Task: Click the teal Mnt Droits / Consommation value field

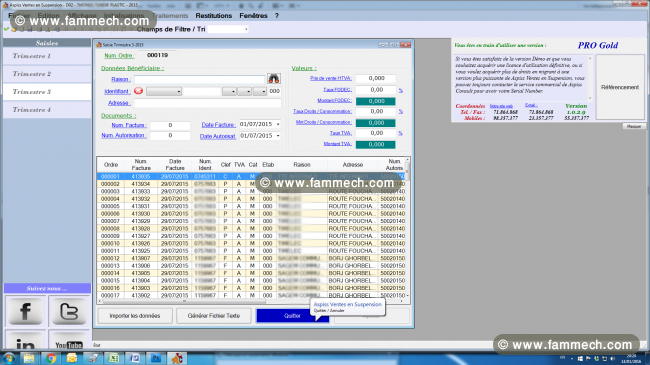Action: [x=376, y=123]
